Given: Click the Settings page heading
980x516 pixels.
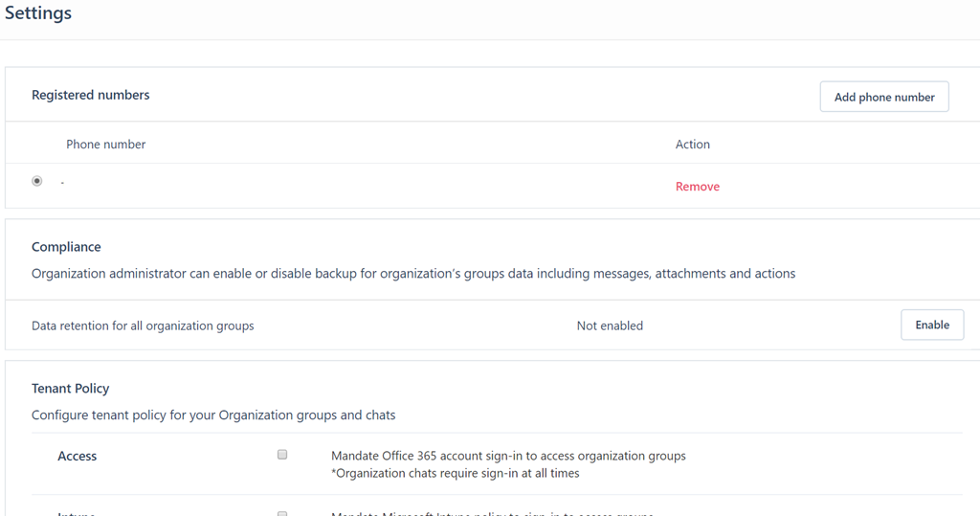Looking at the screenshot, I should coord(38,14).
